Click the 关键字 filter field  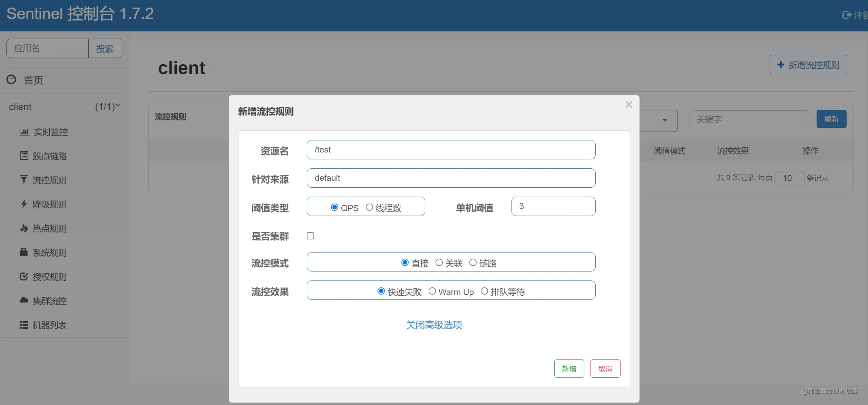(x=750, y=119)
